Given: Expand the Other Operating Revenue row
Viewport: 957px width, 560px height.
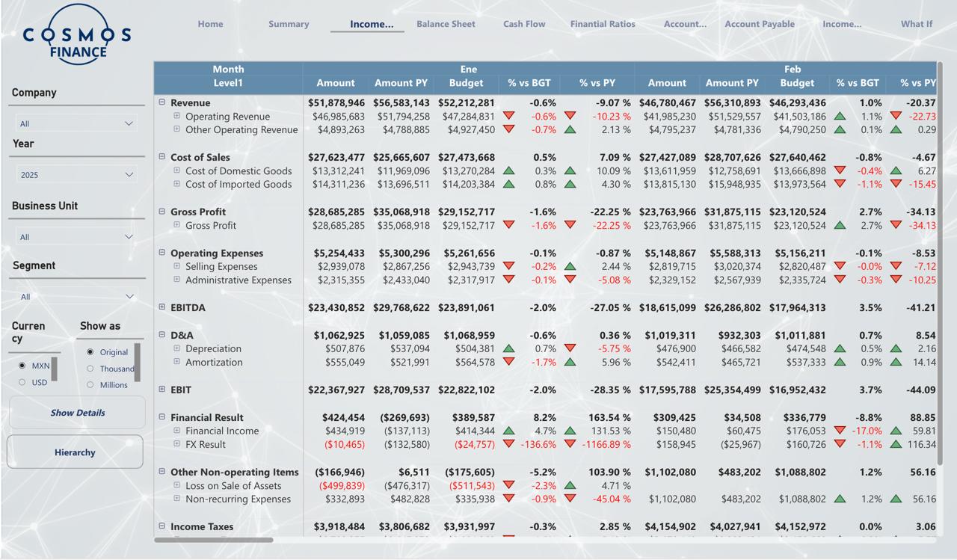Looking at the screenshot, I should coord(177,129).
